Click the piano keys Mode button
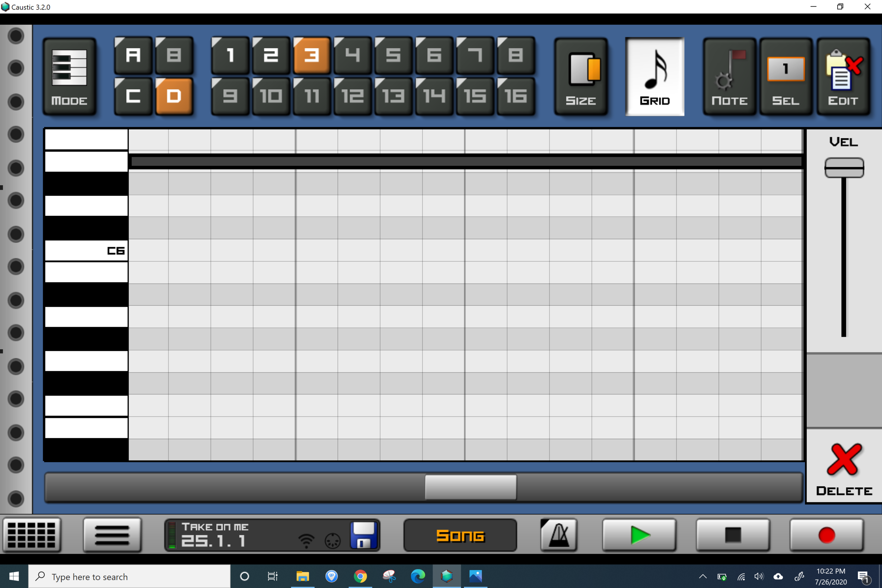This screenshot has width=882, height=588. (x=70, y=77)
